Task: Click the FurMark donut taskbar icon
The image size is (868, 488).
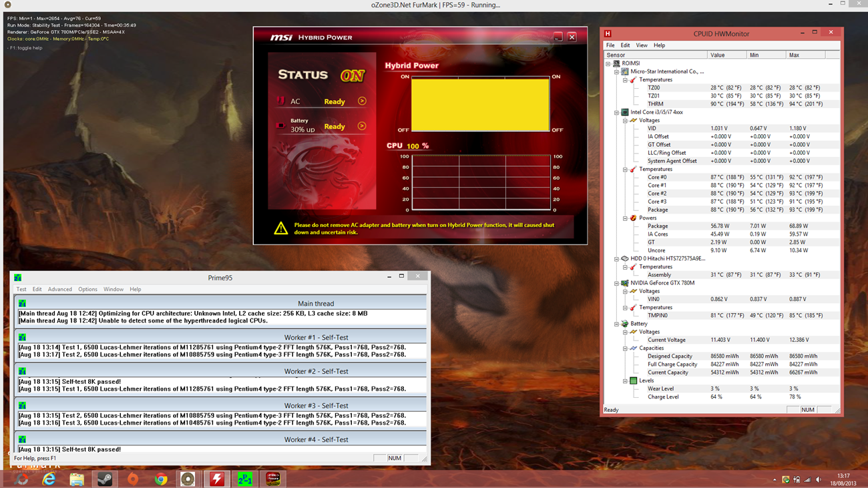Action: [188, 479]
